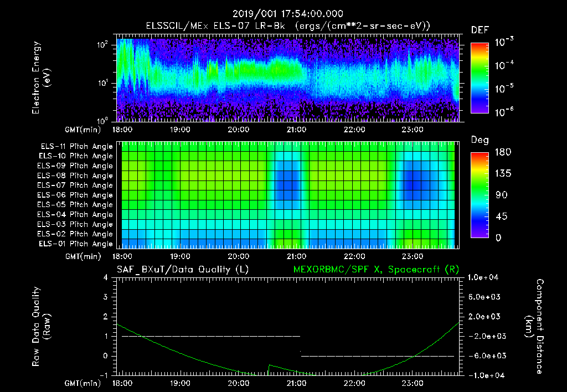This screenshot has height=392, width=567.
Task: Select the ELS-02 Pitch Angle row label
Action: tap(75, 234)
